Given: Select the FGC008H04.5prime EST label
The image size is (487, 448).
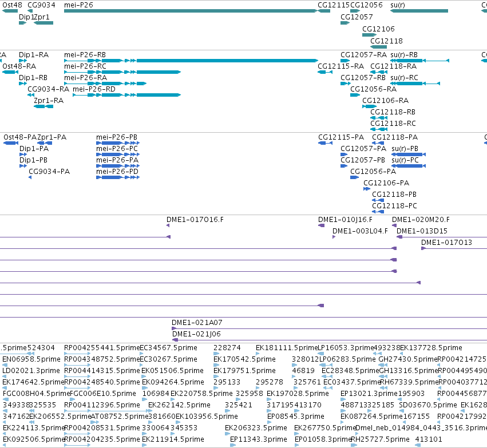Looking at the screenshot, I should pyautogui.click(x=36, y=394).
